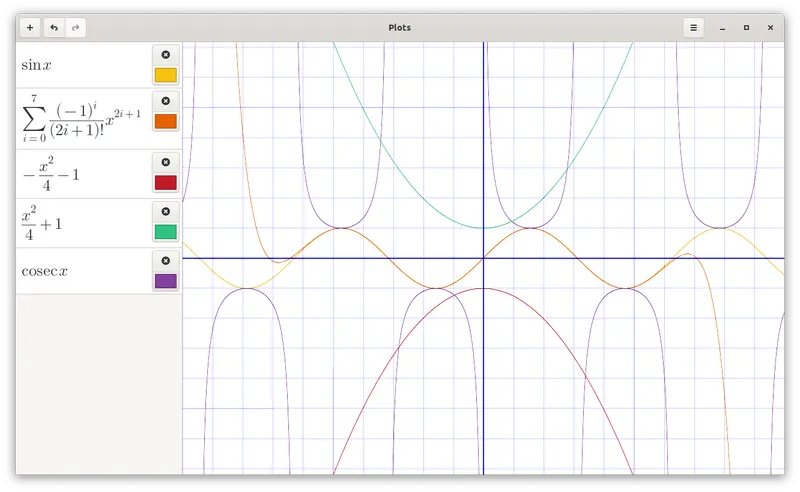Click the undo arrow in header bar

pyautogui.click(x=54, y=28)
